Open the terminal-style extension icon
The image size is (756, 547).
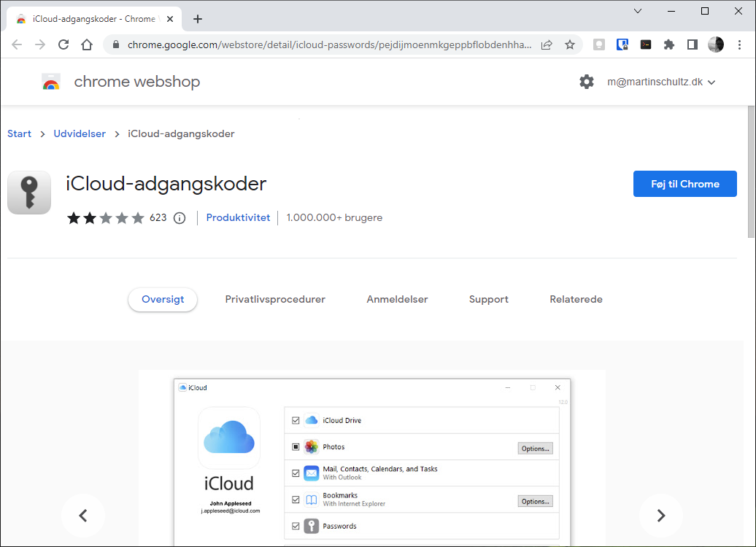(x=646, y=44)
